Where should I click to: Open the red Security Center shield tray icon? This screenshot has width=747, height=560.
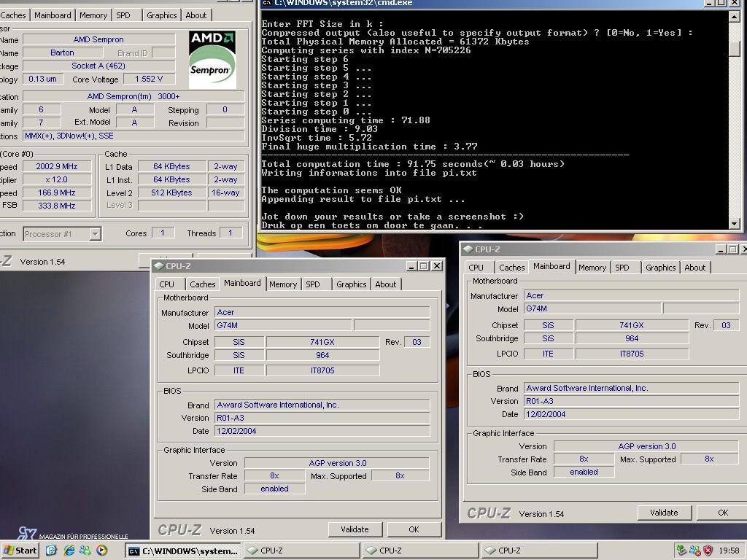(x=708, y=551)
